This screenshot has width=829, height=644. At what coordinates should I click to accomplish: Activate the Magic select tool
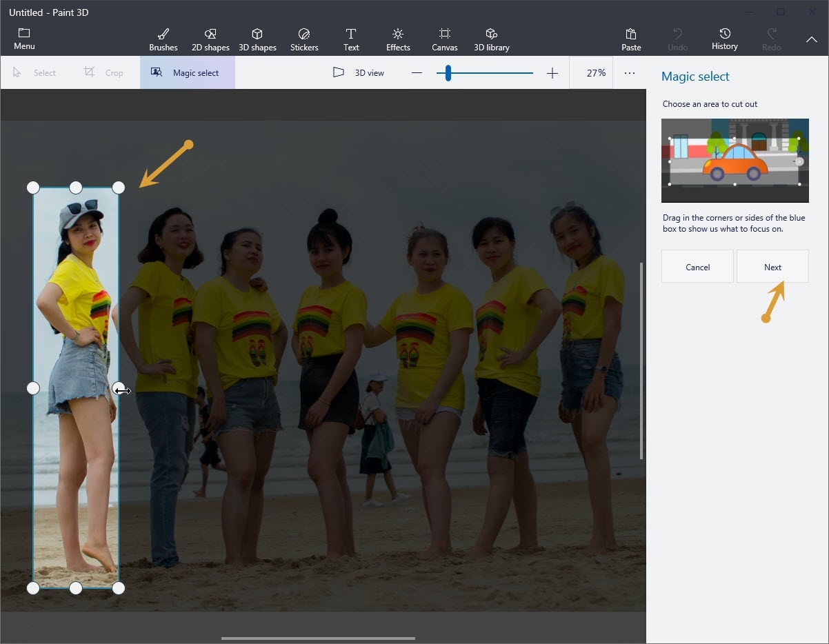188,72
